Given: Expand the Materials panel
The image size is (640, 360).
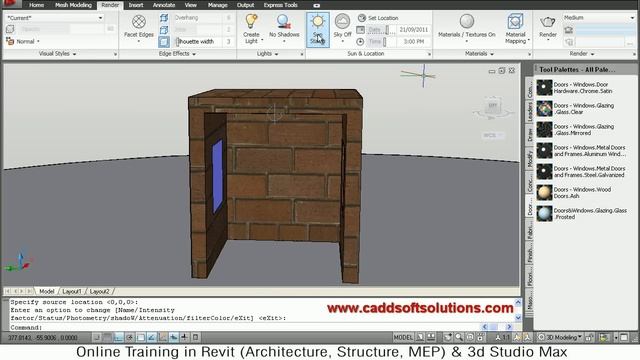Looking at the screenshot, I should (479, 54).
